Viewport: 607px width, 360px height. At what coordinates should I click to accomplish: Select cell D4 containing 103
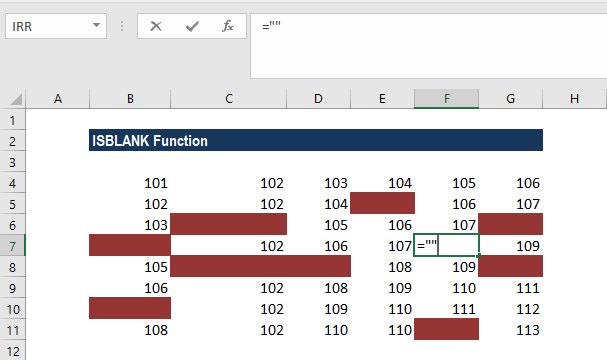pos(318,183)
